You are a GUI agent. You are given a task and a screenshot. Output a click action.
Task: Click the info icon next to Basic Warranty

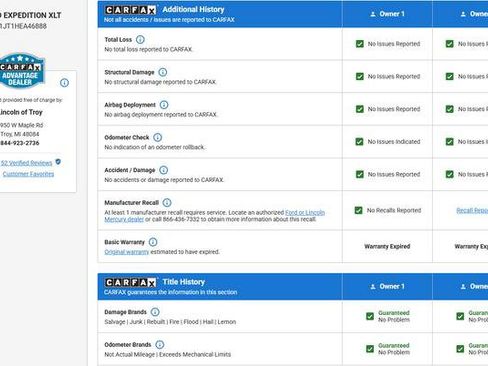coord(153,242)
